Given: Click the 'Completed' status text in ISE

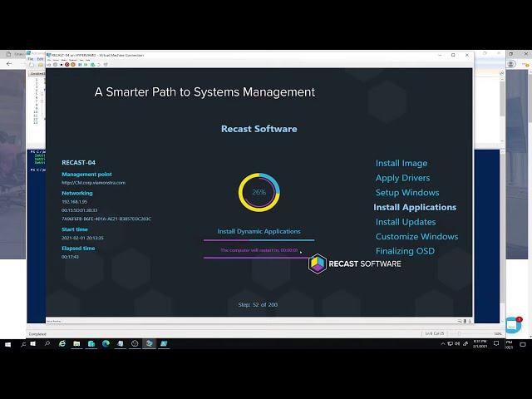Looking at the screenshot, I should coord(37,334).
